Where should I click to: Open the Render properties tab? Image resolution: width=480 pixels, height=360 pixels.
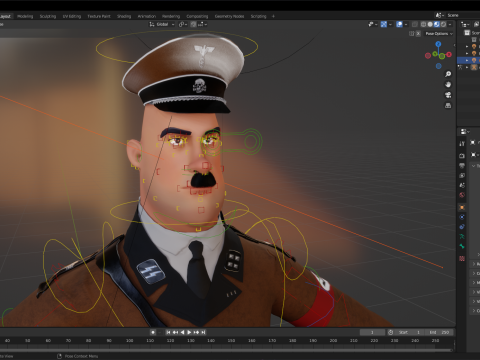(x=462, y=156)
